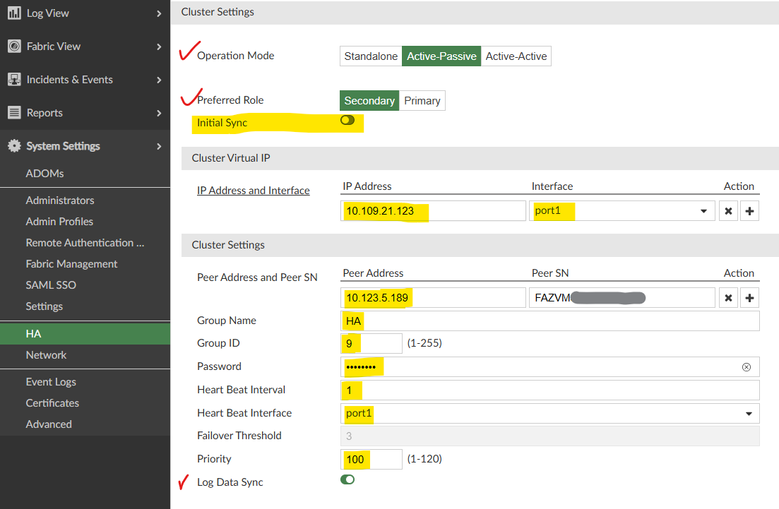The height and width of the screenshot is (509, 779).
Task: Switch operation mode to Active-Active
Action: pyautogui.click(x=516, y=56)
